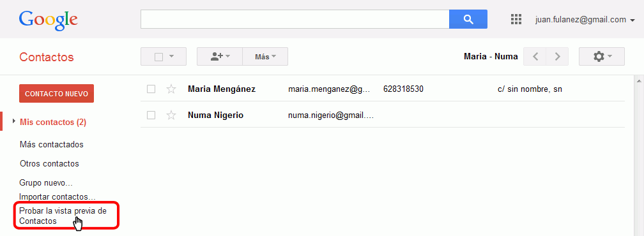Click the Google logo

tap(48, 20)
